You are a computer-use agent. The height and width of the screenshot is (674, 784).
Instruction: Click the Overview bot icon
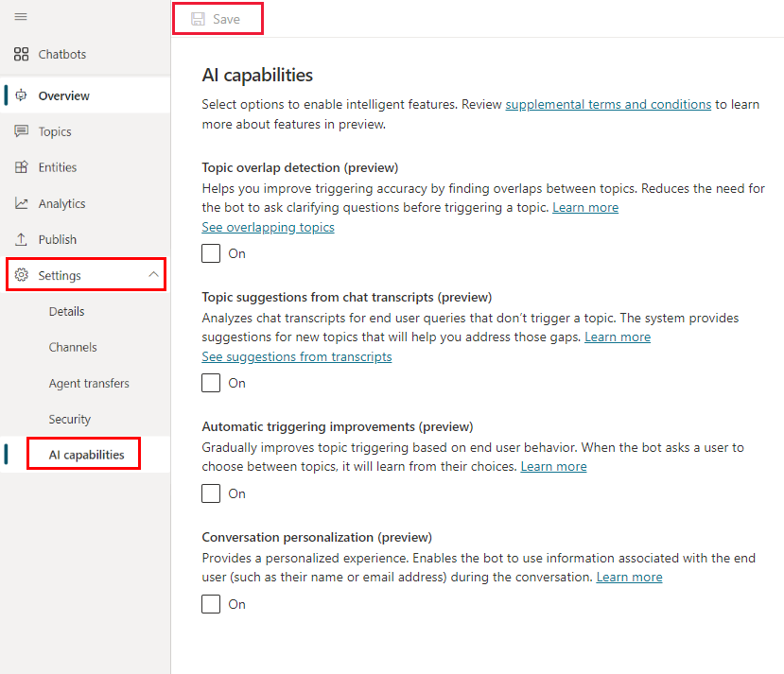click(x=21, y=95)
